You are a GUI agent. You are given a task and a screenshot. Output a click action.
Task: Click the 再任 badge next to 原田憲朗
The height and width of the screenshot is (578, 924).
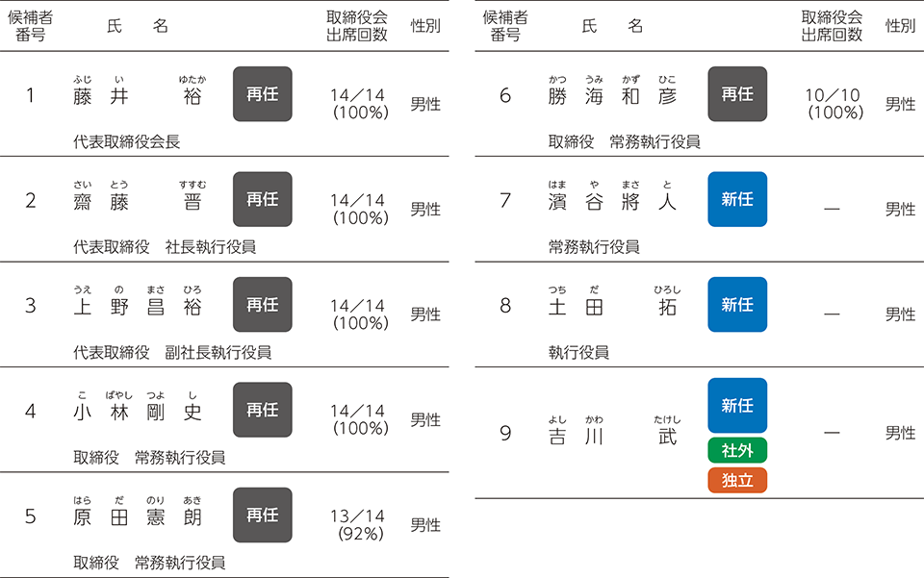coord(262,515)
